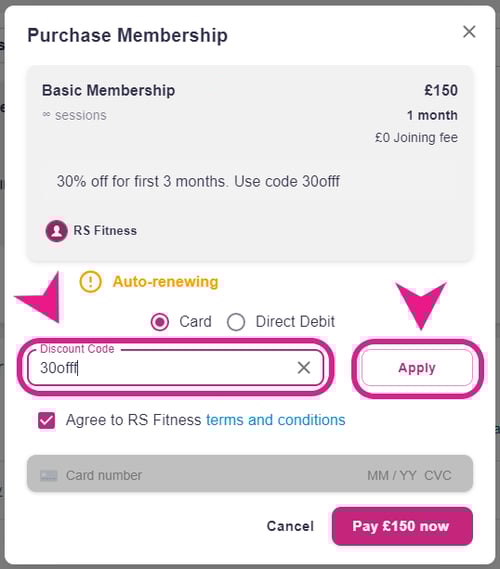Select the Direct Debit payment option
Screen dimensions: 500x569
(236, 322)
